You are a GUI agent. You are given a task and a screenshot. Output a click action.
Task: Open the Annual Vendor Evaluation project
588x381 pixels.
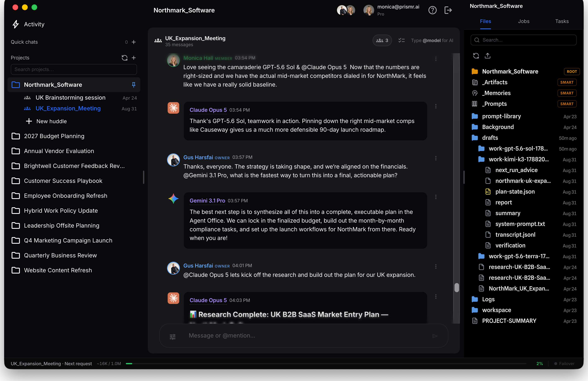(59, 151)
